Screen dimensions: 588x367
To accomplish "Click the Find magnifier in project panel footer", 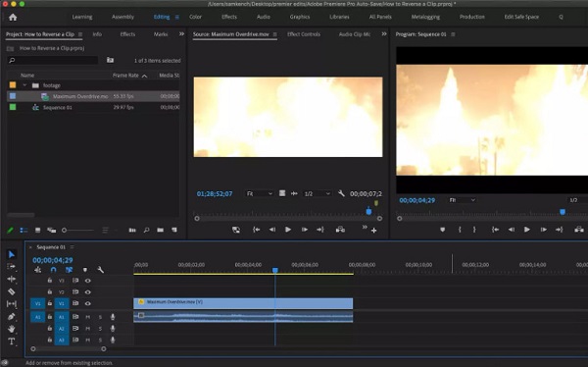I will click(x=147, y=230).
